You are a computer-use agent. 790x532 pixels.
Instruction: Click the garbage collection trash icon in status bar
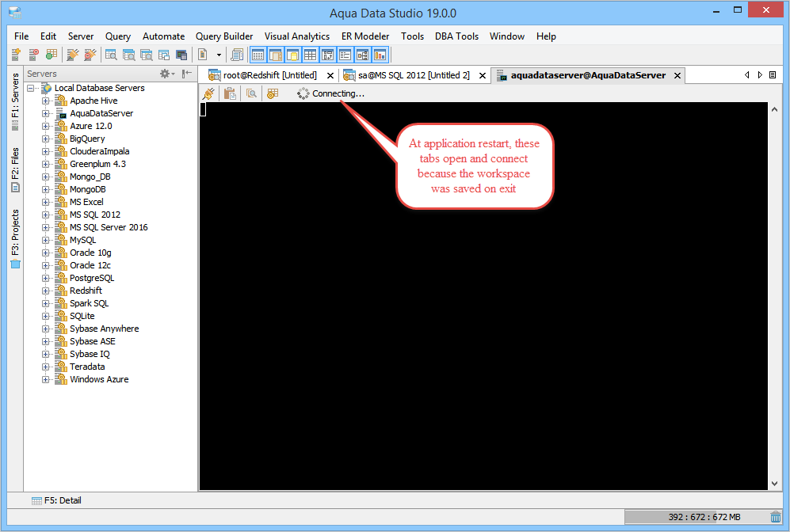coord(776,517)
